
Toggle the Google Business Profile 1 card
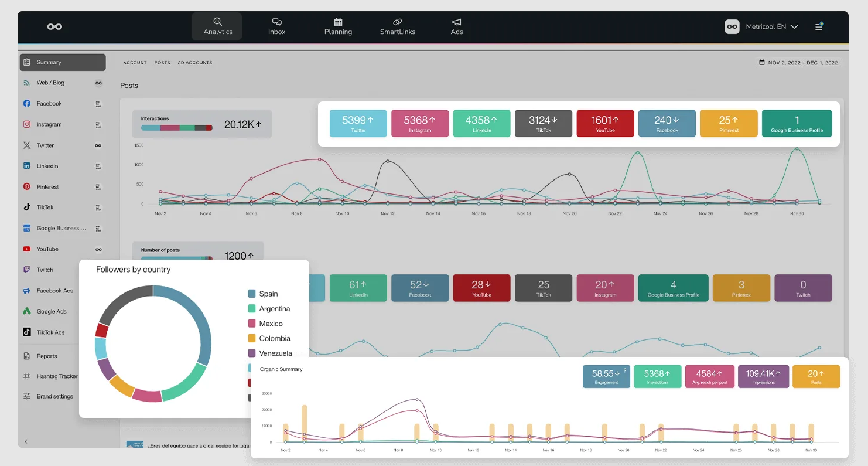(797, 123)
